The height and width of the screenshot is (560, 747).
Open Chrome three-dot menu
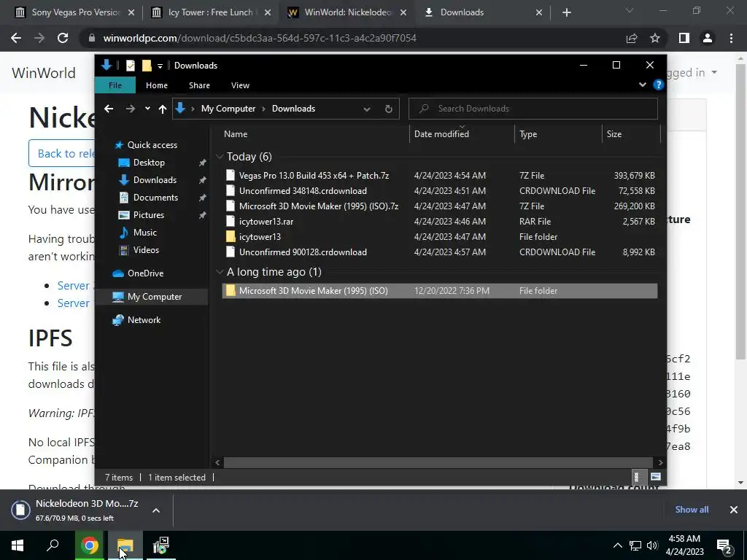point(731,38)
